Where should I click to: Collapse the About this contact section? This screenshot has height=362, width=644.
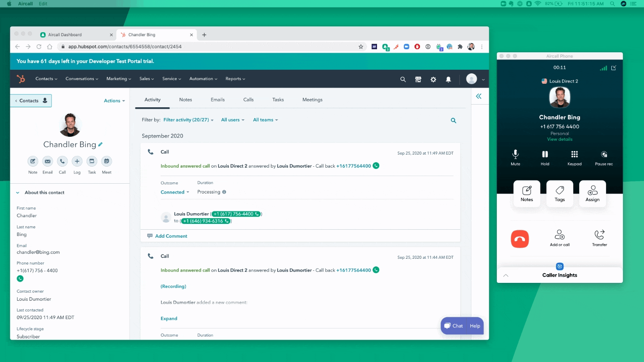click(x=18, y=193)
